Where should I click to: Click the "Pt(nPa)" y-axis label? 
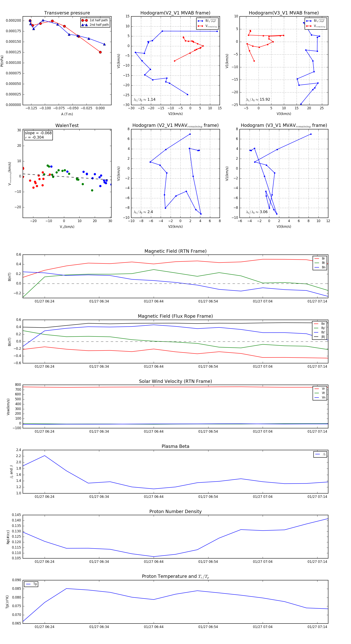2,61
